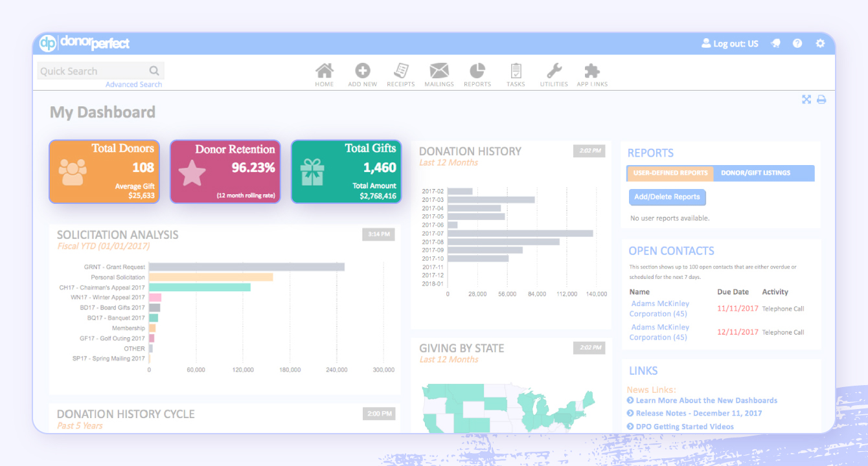The image size is (868, 466).
Task: Switch to User-Defined Reports tab
Action: tap(670, 173)
